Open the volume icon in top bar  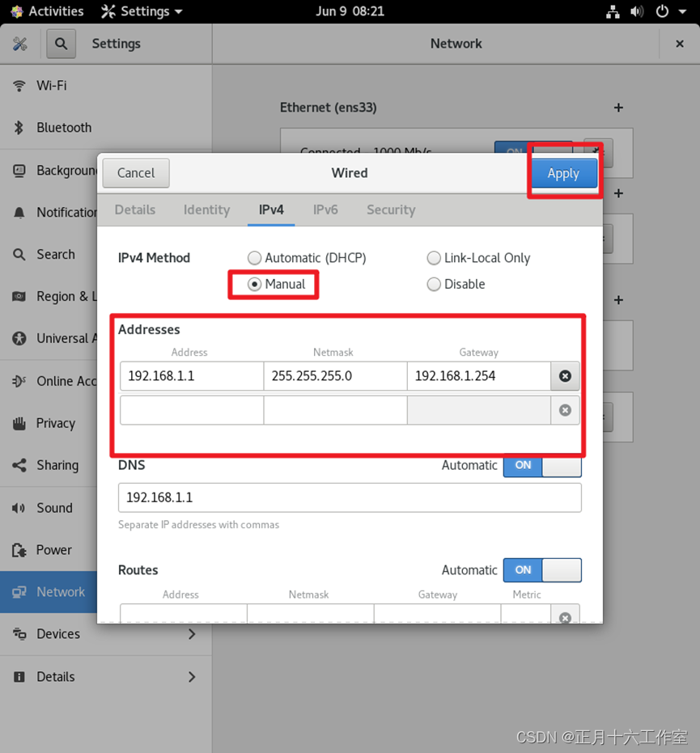coord(637,11)
